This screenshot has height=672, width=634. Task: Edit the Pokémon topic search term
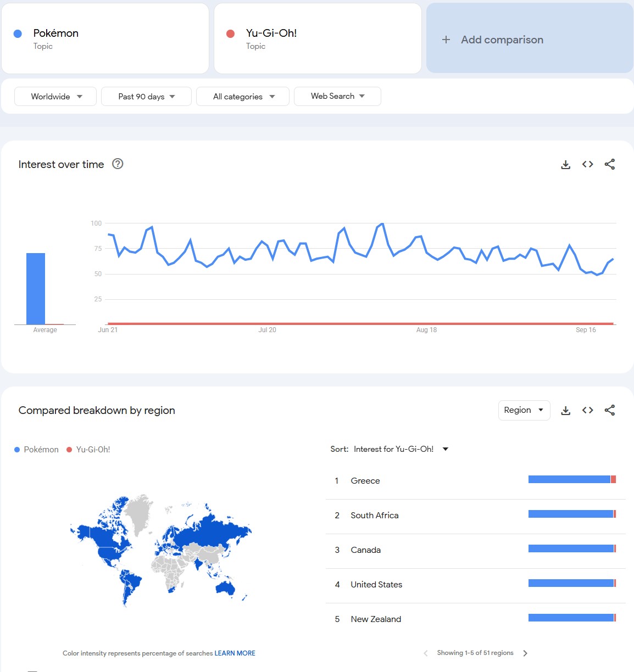tap(105, 38)
